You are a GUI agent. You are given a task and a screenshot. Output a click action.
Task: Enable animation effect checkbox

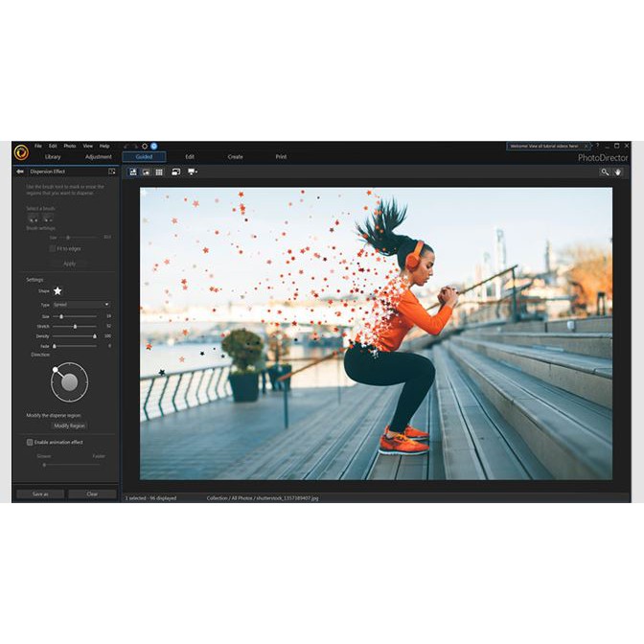point(30,443)
